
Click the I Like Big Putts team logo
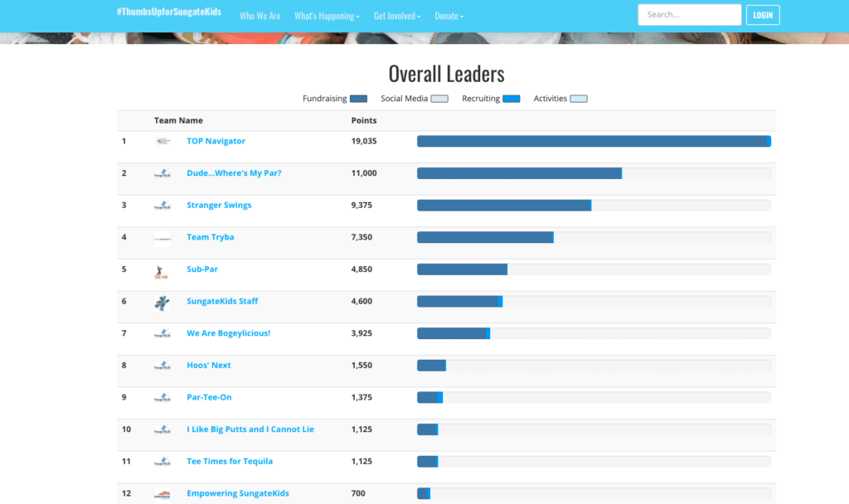click(163, 429)
